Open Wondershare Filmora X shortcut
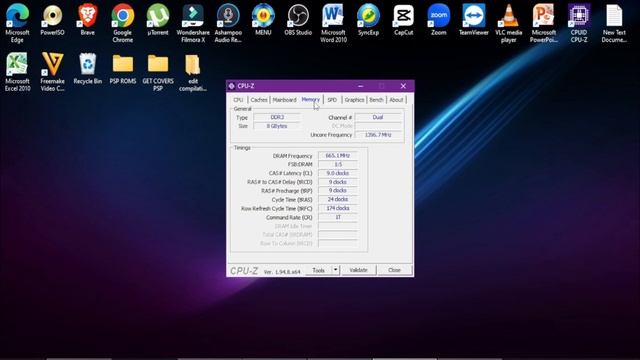Screen dimensions: 640x360 pos(193,22)
